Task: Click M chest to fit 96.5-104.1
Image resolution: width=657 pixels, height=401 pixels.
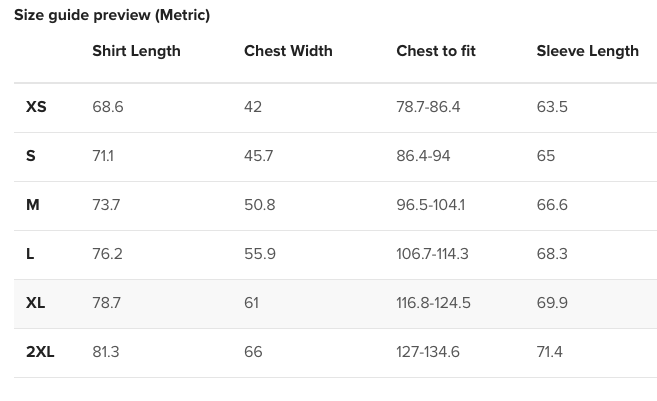Action: (430, 205)
